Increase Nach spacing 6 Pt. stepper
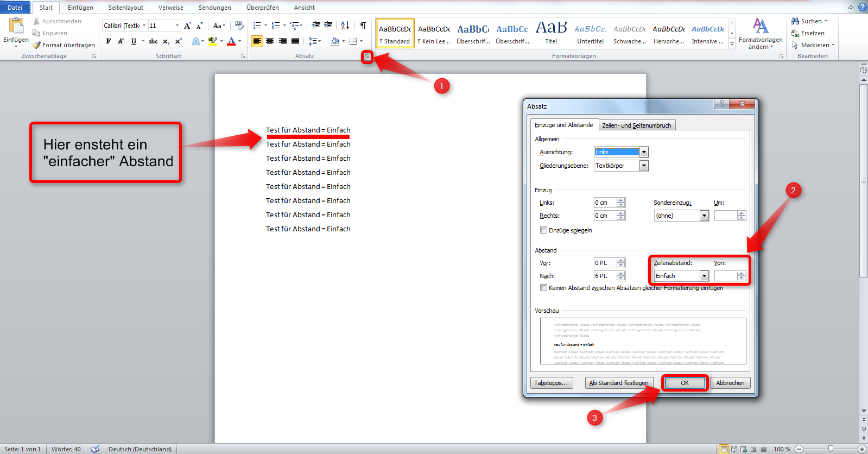This screenshot has width=868, height=454. coord(621,273)
